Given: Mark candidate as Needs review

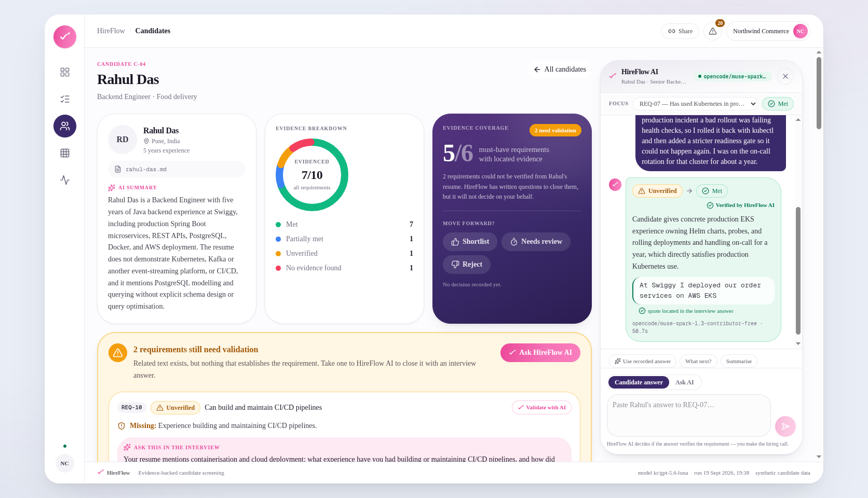Looking at the screenshot, I should click(x=536, y=242).
